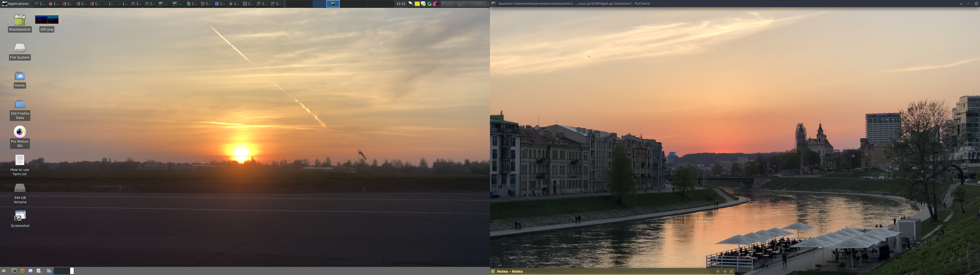Switch to the highlighted PyCharm taskbar button
Viewport: 980px width, 275px height.
(333, 4)
